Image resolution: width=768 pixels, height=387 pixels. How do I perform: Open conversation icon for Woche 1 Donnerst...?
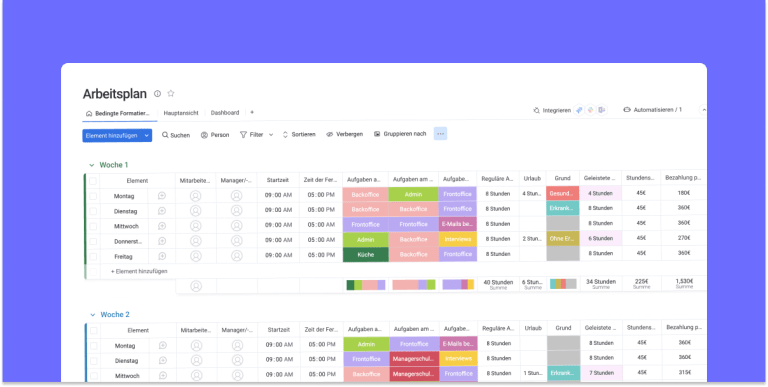coord(162,241)
